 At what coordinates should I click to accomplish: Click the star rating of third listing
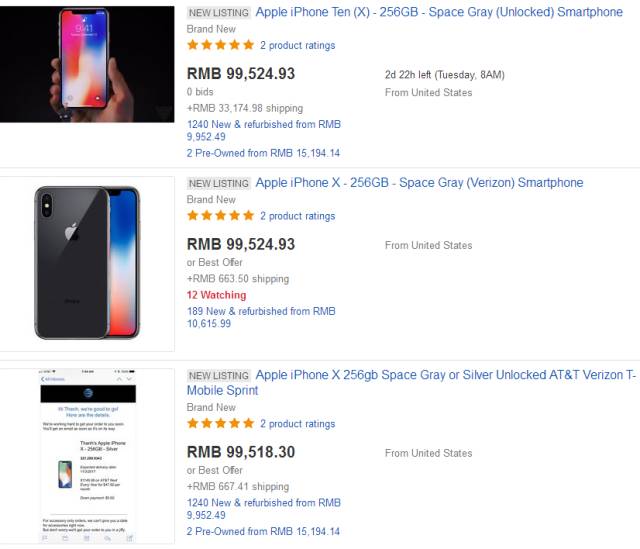220,424
